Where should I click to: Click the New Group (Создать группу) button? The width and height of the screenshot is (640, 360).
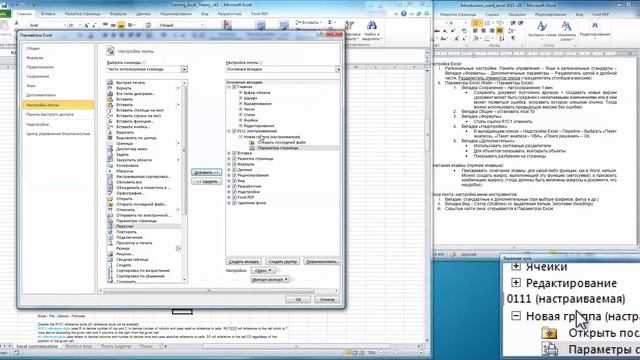point(282,262)
